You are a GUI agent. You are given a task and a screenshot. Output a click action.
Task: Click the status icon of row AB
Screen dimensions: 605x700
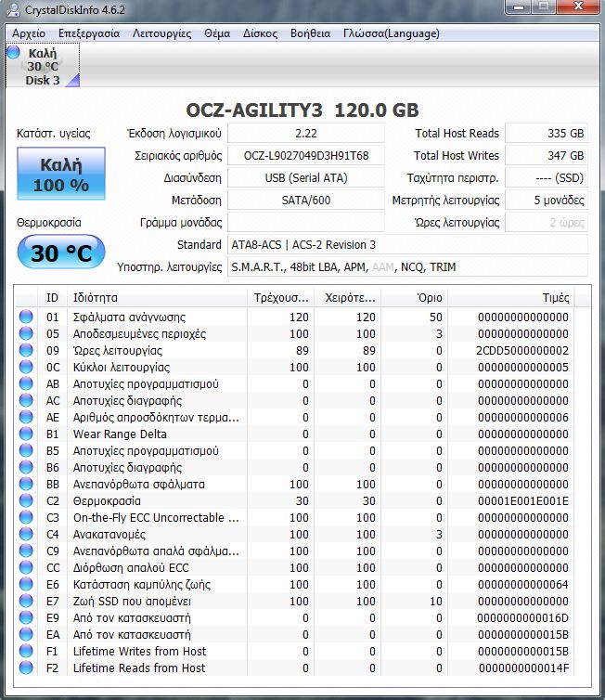click(26, 384)
